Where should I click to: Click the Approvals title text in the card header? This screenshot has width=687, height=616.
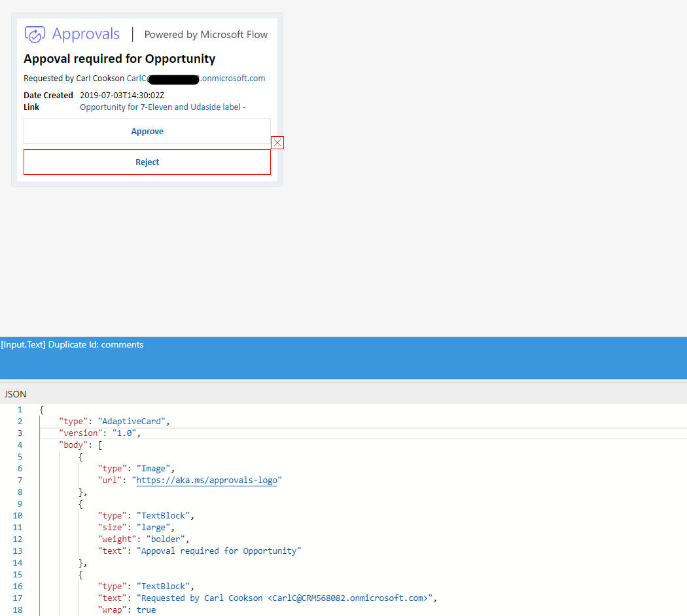tap(86, 34)
